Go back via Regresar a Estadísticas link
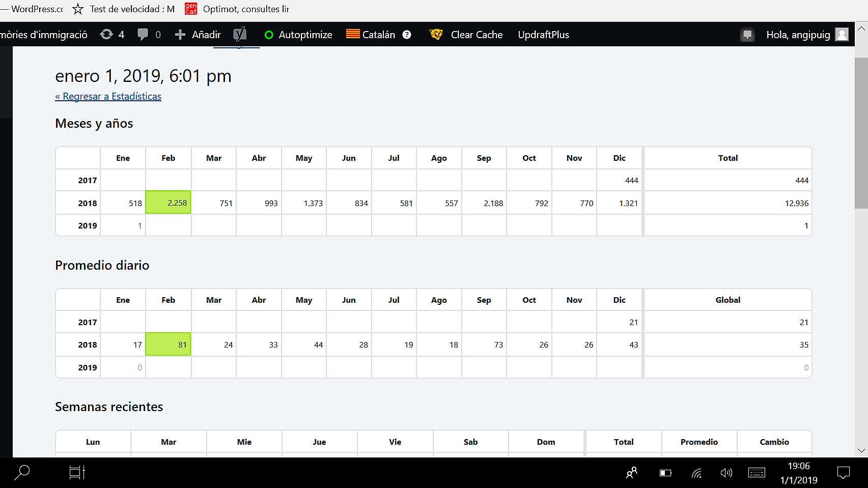The image size is (868, 488). pos(108,96)
